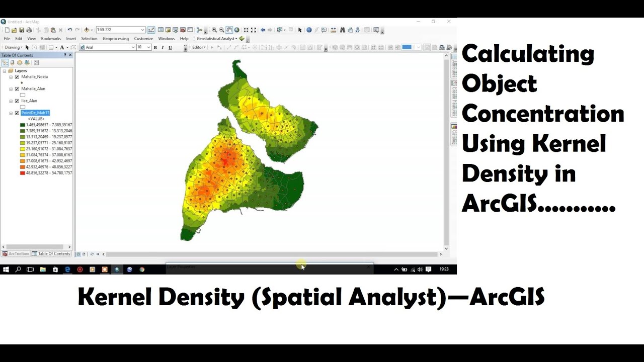Open the File menu
This screenshot has width=644, height=362.
[7, 39]
